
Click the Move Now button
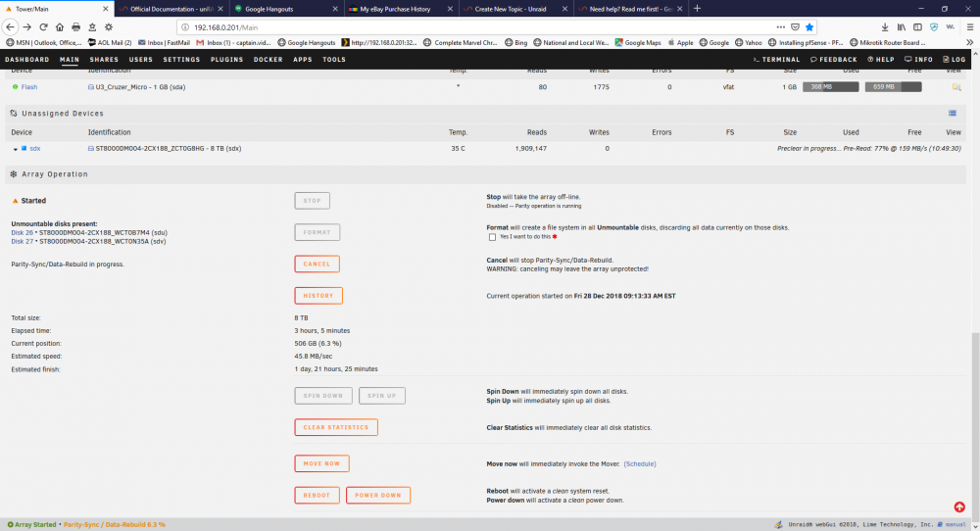tap(321, 463)
